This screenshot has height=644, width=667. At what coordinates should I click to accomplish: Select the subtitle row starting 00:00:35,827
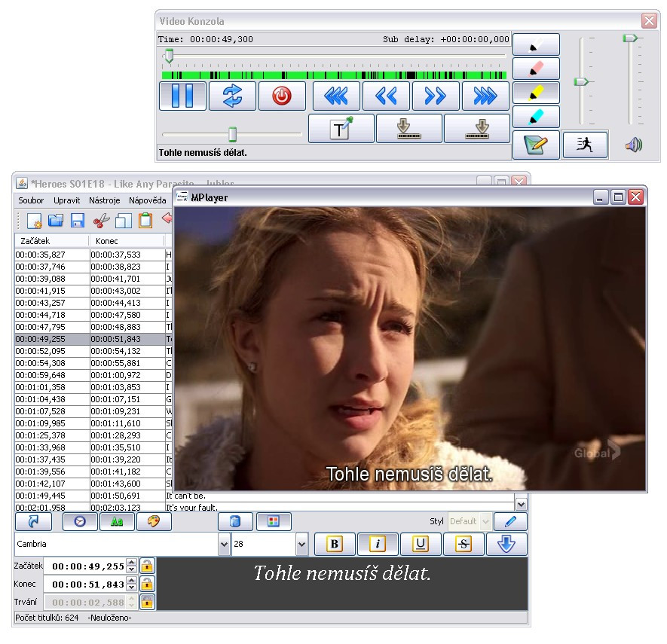point(93,255)
